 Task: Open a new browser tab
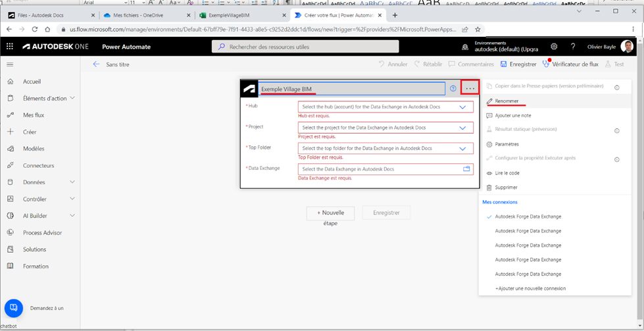click(395, 15)
